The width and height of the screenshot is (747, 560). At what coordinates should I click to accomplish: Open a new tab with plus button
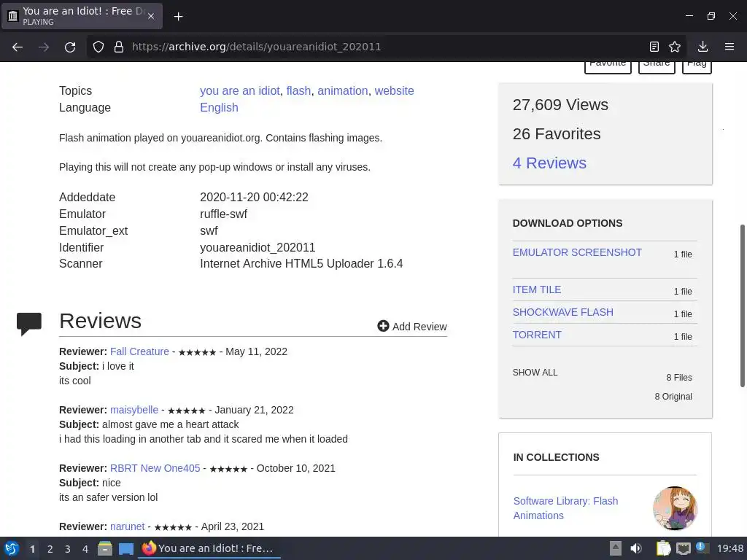pos(178,17)
